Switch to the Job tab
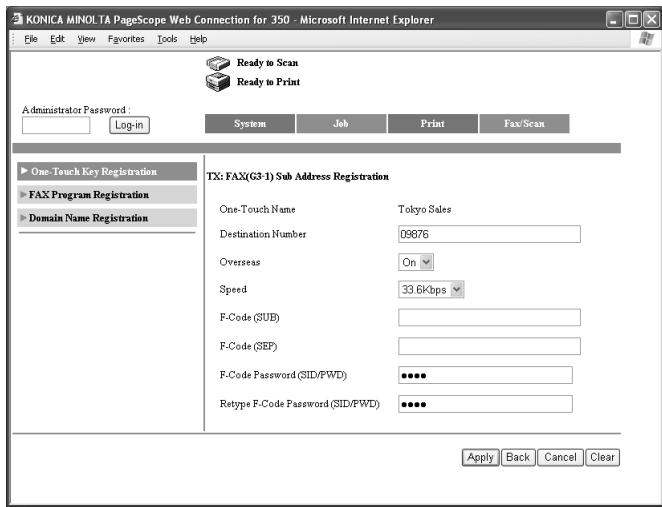Image resolution: width=662 pixels, height=507 pixels. [x=341, y=124]
